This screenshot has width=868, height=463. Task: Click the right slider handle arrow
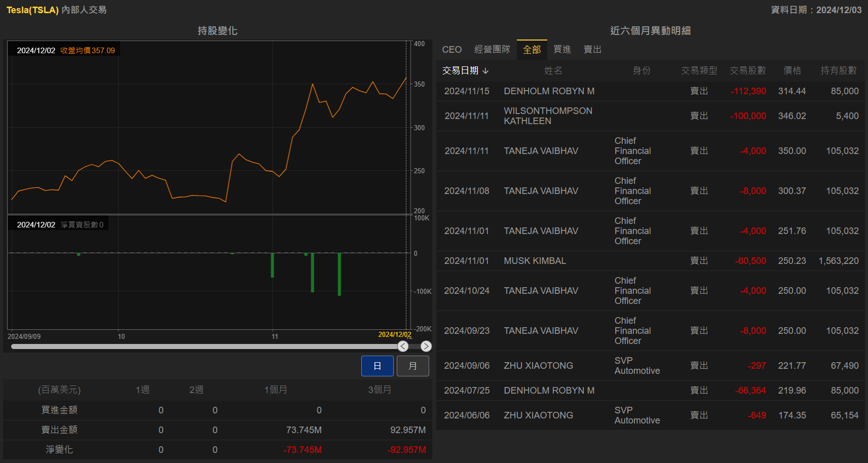tap(426, 346)
